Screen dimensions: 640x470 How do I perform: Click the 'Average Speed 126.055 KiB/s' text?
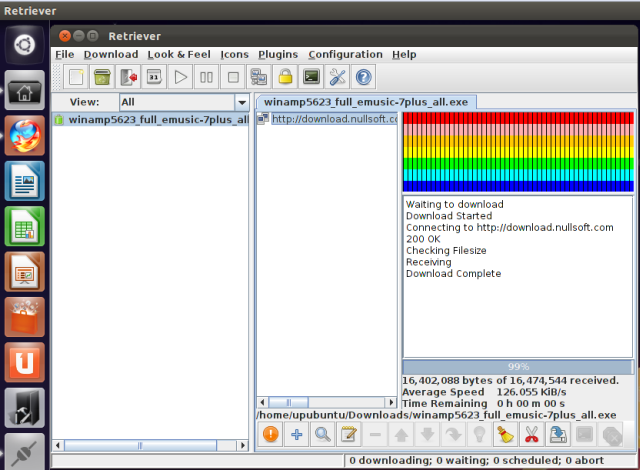tap(484, 392)
